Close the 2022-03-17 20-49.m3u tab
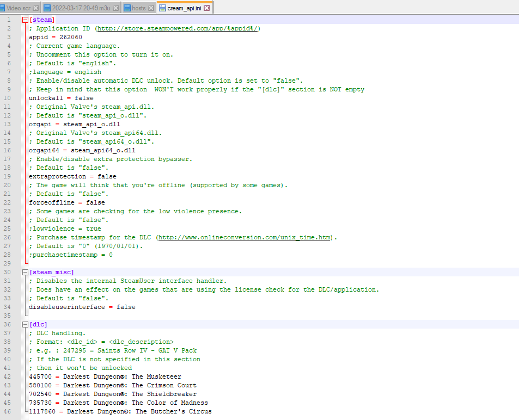Screen dimensions: 519x420 [115, 8]
